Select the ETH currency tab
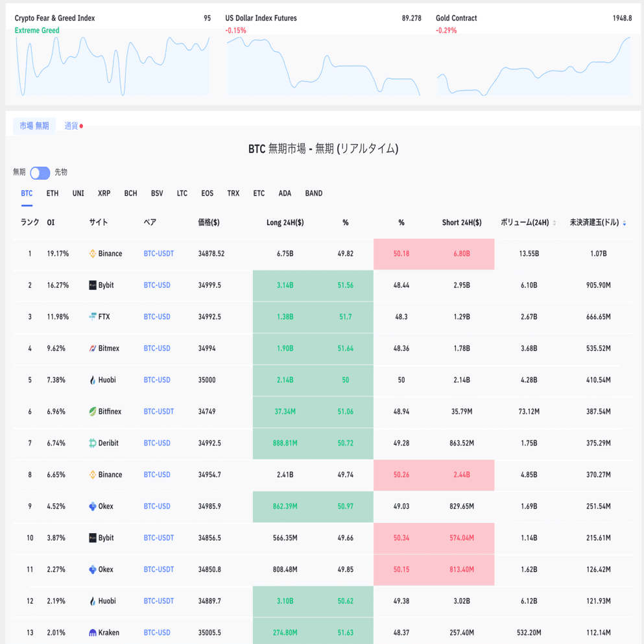644x644 pixels. [x=52, y=193]
